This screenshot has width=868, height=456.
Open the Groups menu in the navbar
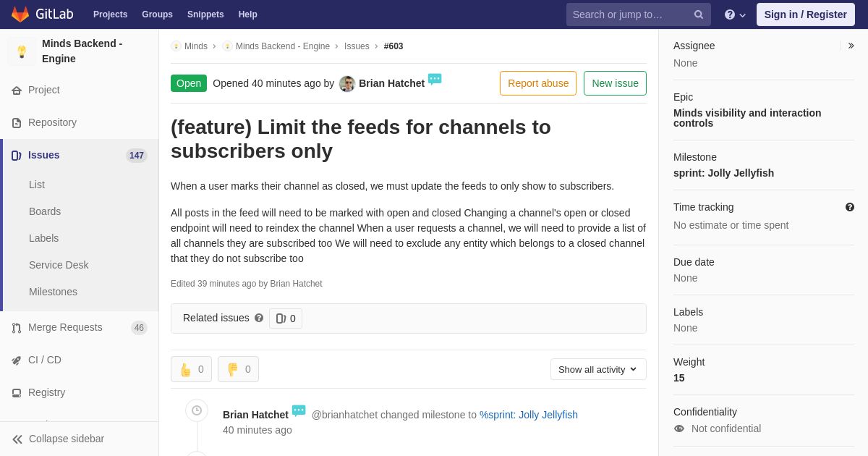157,14
